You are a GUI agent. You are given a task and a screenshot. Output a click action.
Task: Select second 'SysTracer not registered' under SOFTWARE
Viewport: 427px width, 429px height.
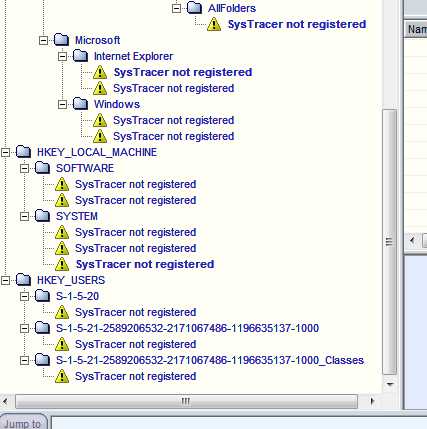click(135, 200)
